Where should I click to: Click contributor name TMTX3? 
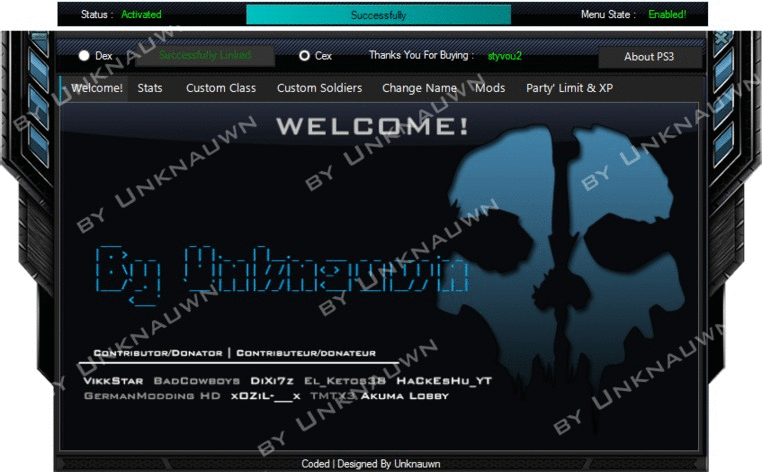point(333,396)
